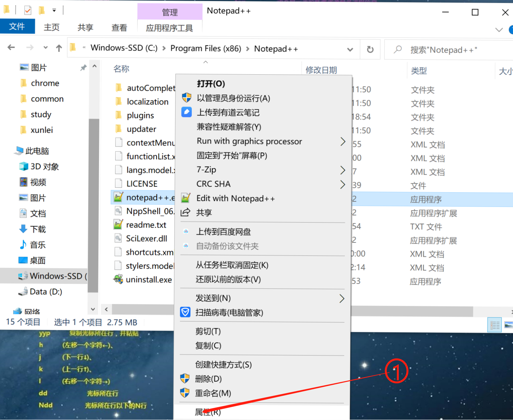Click the SciLexer.dll file icon
The image size is (513, 420).
118,238
